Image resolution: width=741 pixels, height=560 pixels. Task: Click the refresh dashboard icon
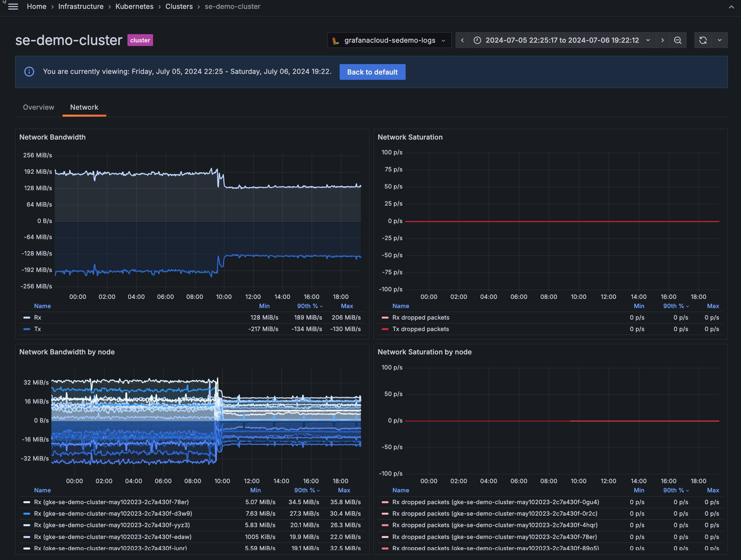tap(703, 40)
